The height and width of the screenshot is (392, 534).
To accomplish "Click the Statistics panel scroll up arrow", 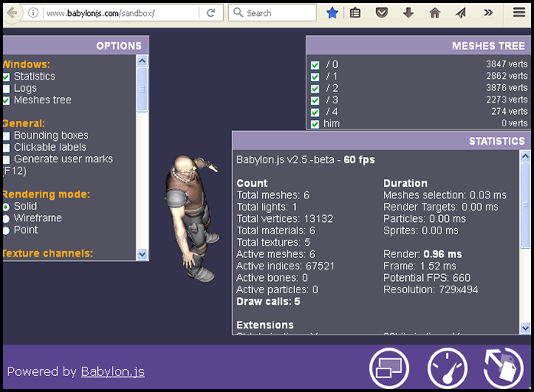I will click(x=526, y=156).
